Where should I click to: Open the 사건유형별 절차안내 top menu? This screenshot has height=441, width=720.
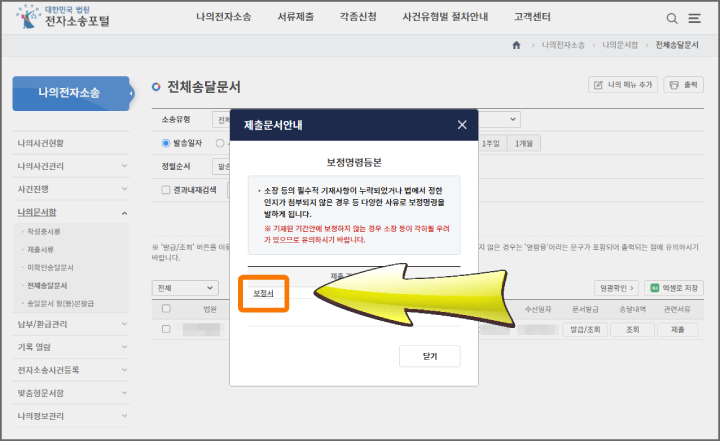pos(445,17)
